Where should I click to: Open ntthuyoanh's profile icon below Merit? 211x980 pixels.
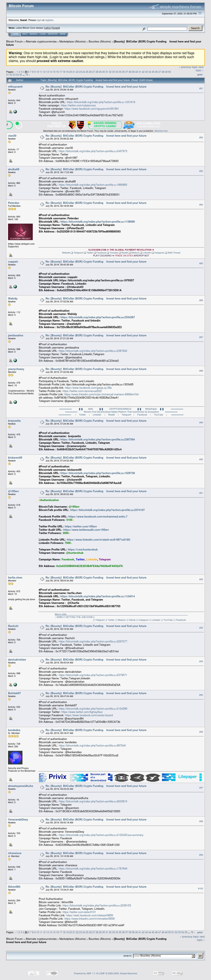pos(11,112)
